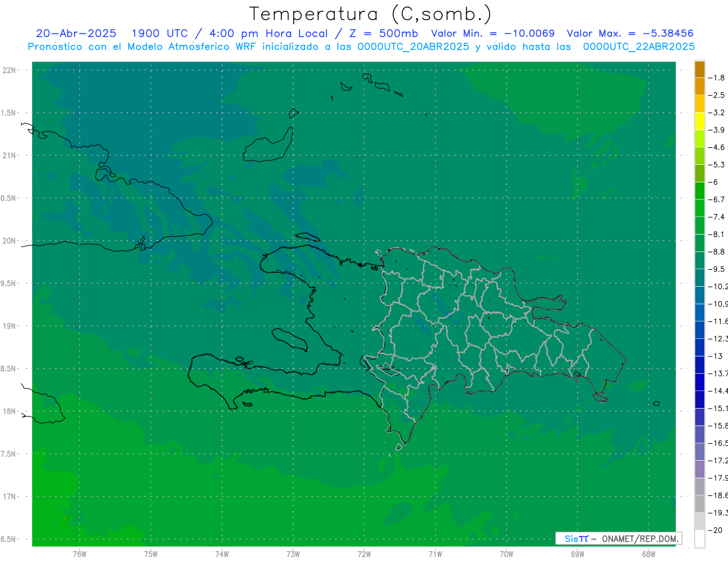Click the "-7.4" legend value
728x562 pixels.
click(x=717, y=217)
